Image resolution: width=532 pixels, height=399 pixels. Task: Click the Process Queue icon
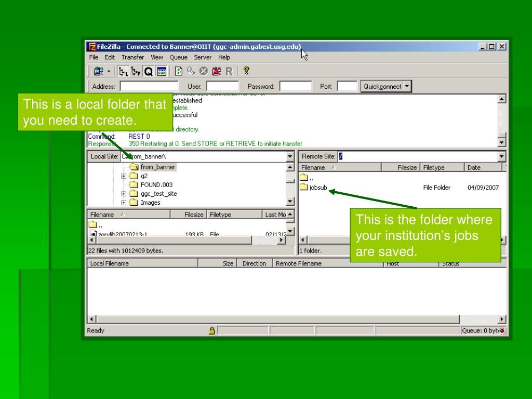click(x=191, y=71)
